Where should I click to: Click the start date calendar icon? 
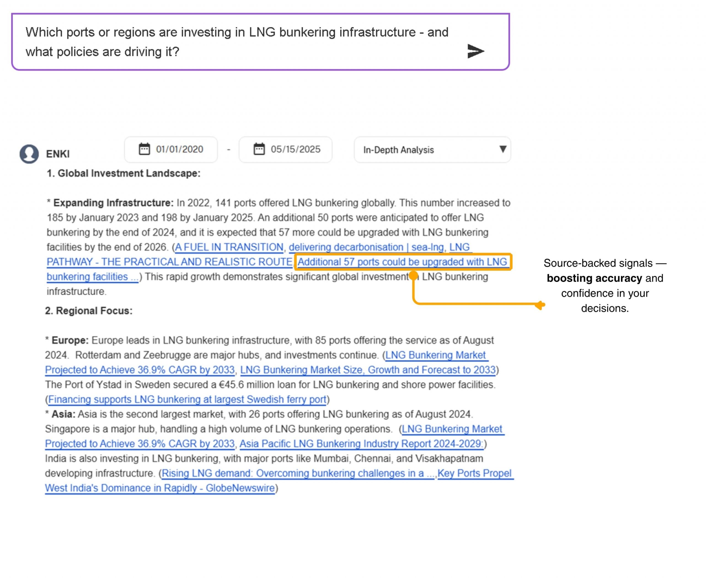coord(145,149)
